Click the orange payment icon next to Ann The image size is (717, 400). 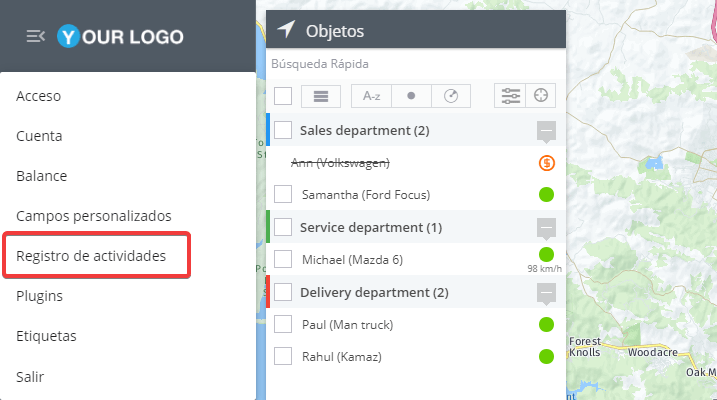pyautogui.click(x=546, y=163)
